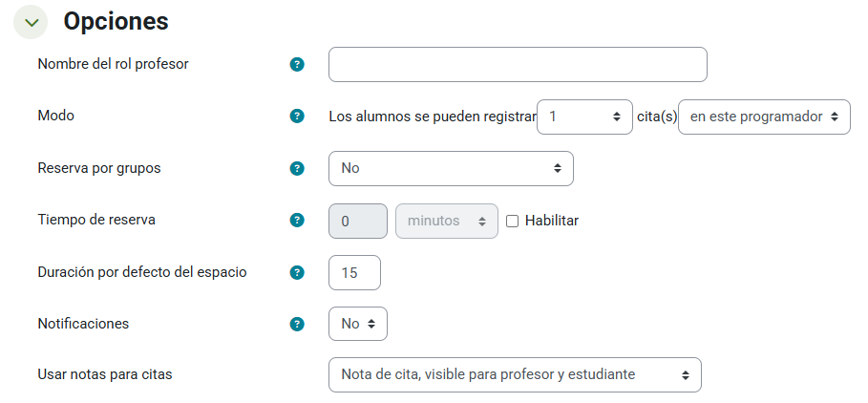868x403 pixels.
Task: Enable the Habilitar checkbox
Action: coord(513,221)
